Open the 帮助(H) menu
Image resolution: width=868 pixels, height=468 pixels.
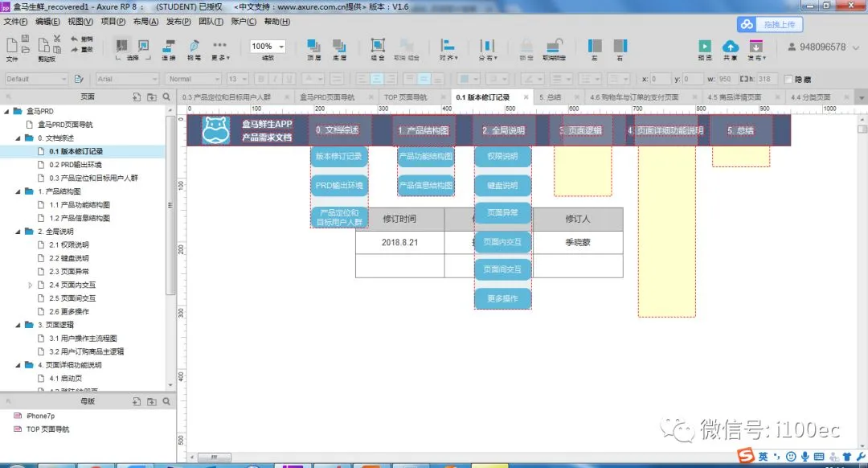(x=276, y=22)
